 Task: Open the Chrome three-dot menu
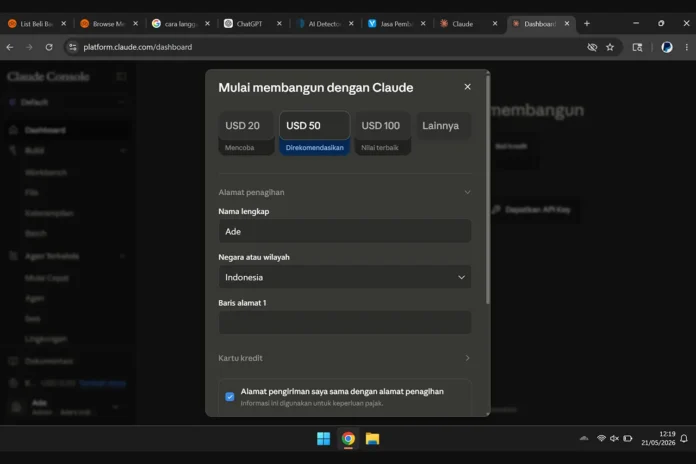[x=687, y=47]
